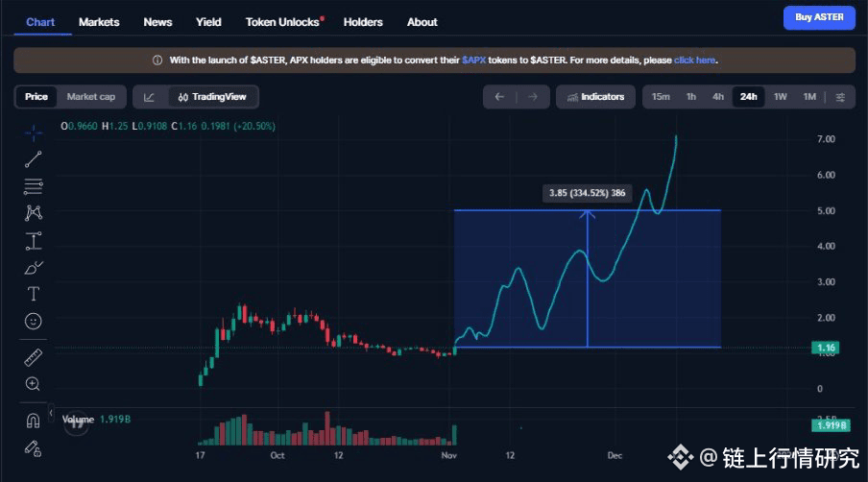Click the 1.16 current price label
The image size is (868, 482).
point(825,346)
